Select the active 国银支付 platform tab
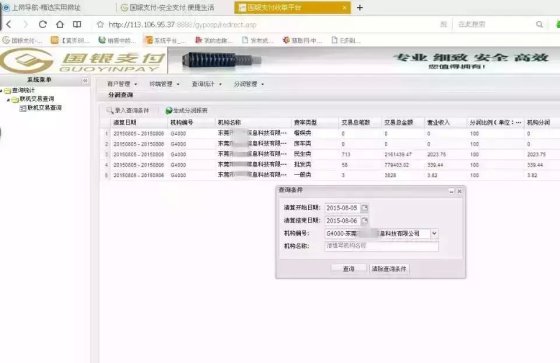Screen dimensions: 560x363 [x=292, y=8]
